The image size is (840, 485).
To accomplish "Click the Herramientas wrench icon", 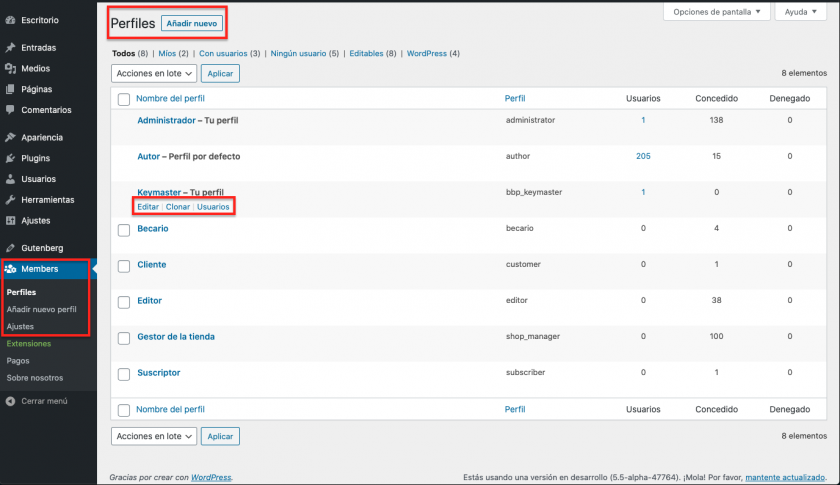I will 10,200.
